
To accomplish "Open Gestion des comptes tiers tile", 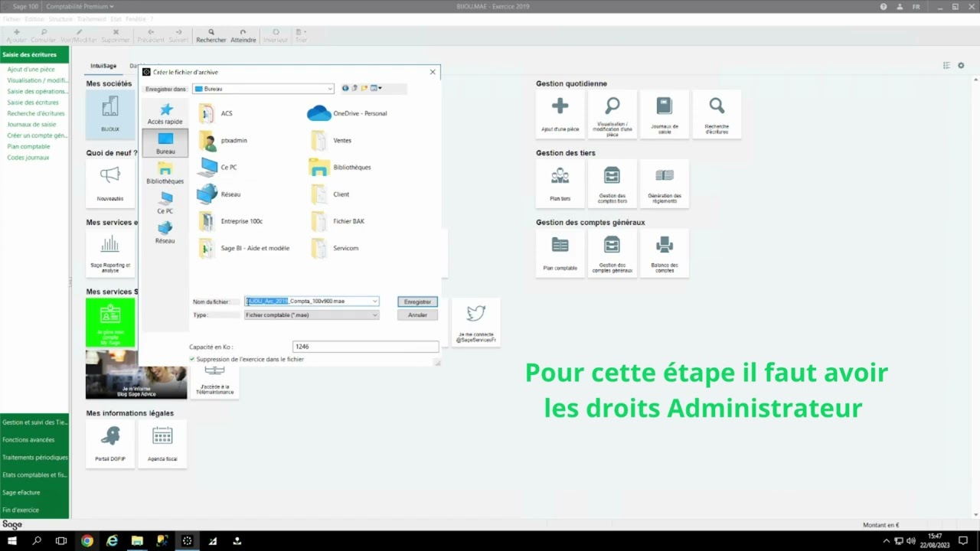I will point(612,184).
